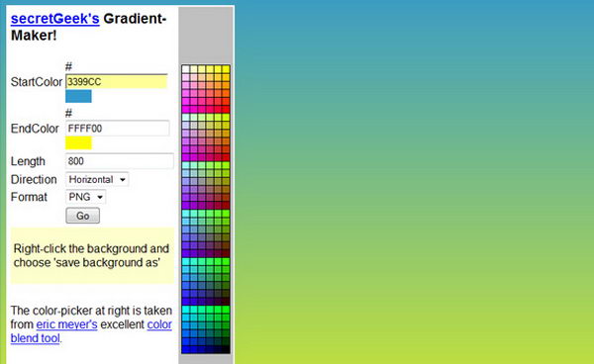Pick the white cell in the color picker
Screen dimensions: 594x364
(186, 69)
